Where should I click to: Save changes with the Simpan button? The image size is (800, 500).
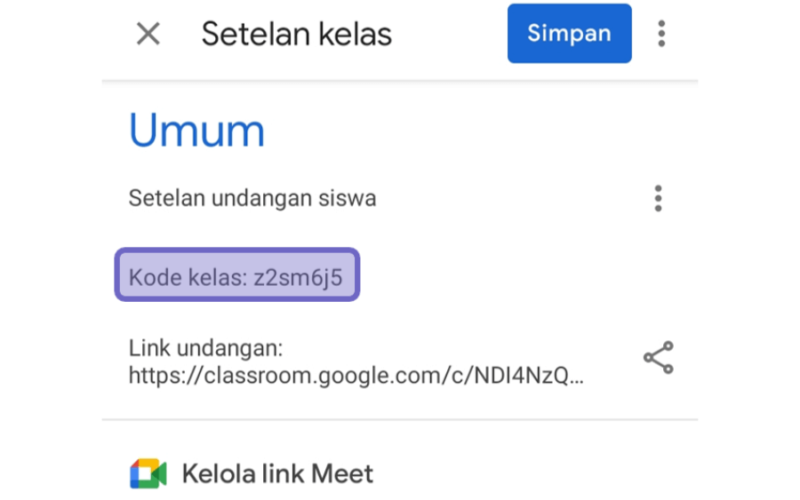click(x=569, y=34)
